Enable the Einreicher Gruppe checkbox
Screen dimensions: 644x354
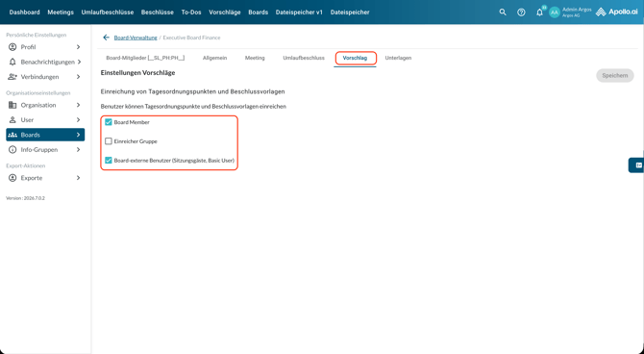coord(109,141)
